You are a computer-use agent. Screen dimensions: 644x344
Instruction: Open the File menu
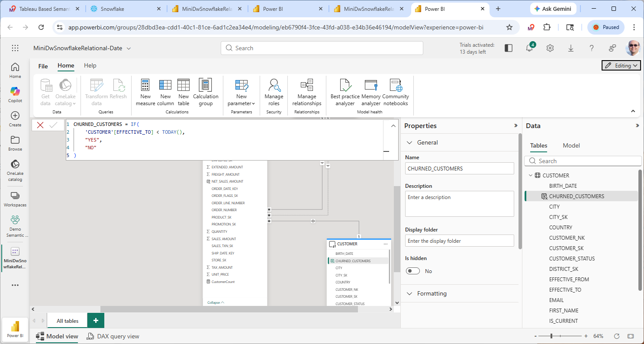point(43,66)
